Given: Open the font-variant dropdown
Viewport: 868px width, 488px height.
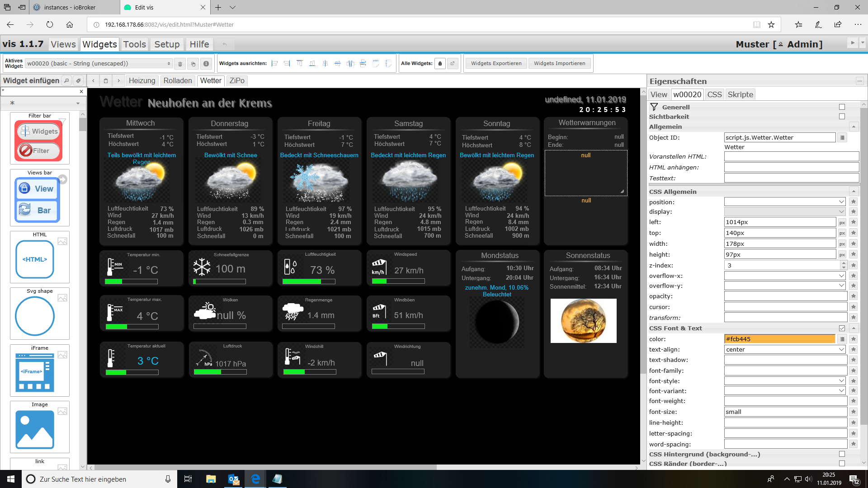Looking at the screenshot, I should [x=785, y=391].
